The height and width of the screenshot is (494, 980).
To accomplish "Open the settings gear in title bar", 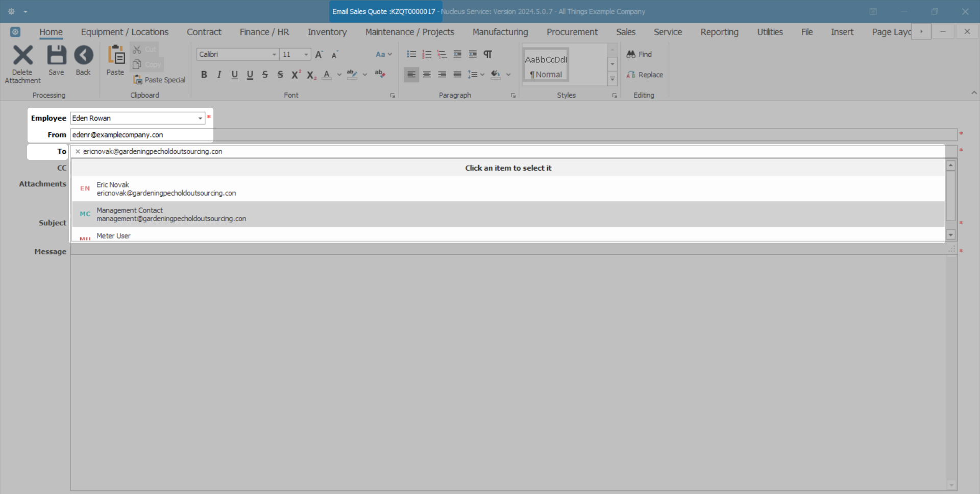I will tap(11, 11).
